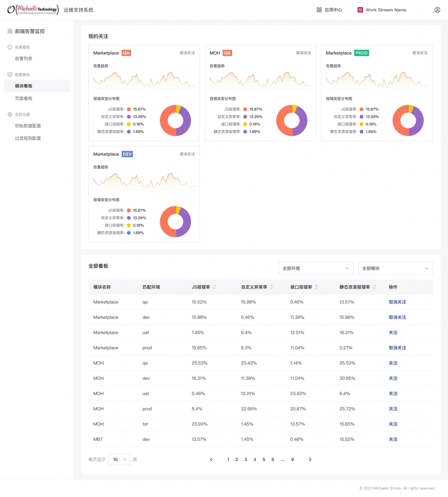
Task: Open the page size dropdown showing 10
Action: (119, 459)
